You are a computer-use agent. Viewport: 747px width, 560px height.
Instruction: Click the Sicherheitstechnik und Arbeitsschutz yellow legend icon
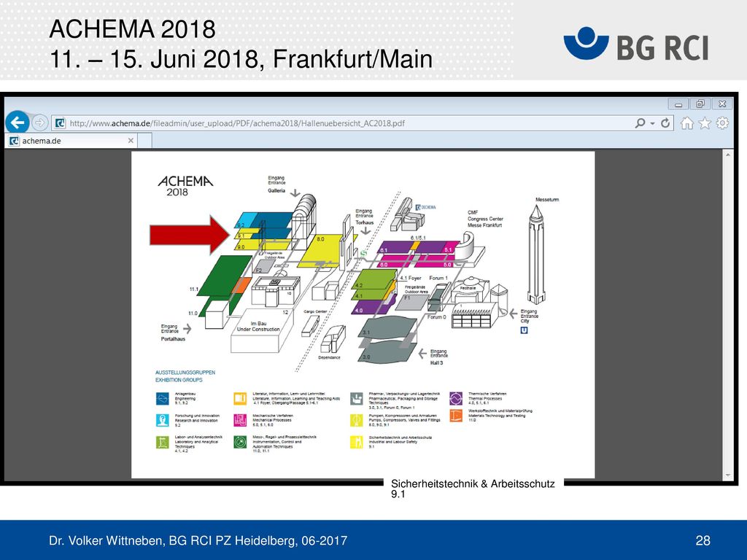tap(356, 443)
